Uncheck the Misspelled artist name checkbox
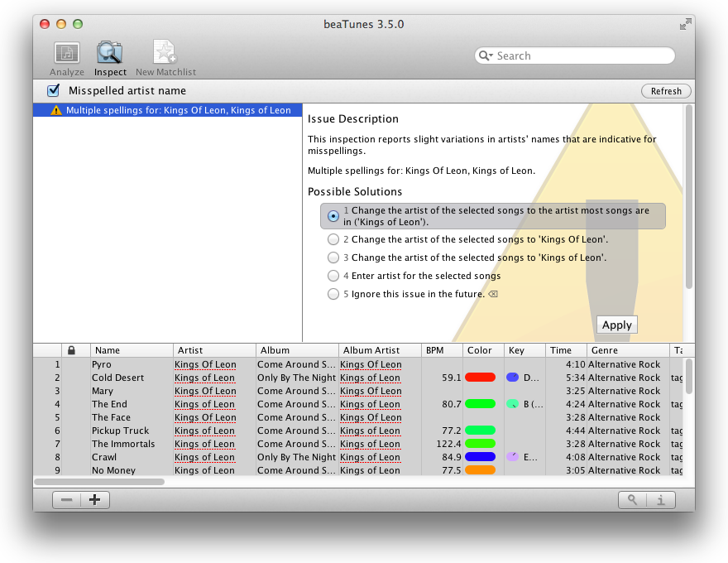The image size is (728, 563). [x=54, y=90]
